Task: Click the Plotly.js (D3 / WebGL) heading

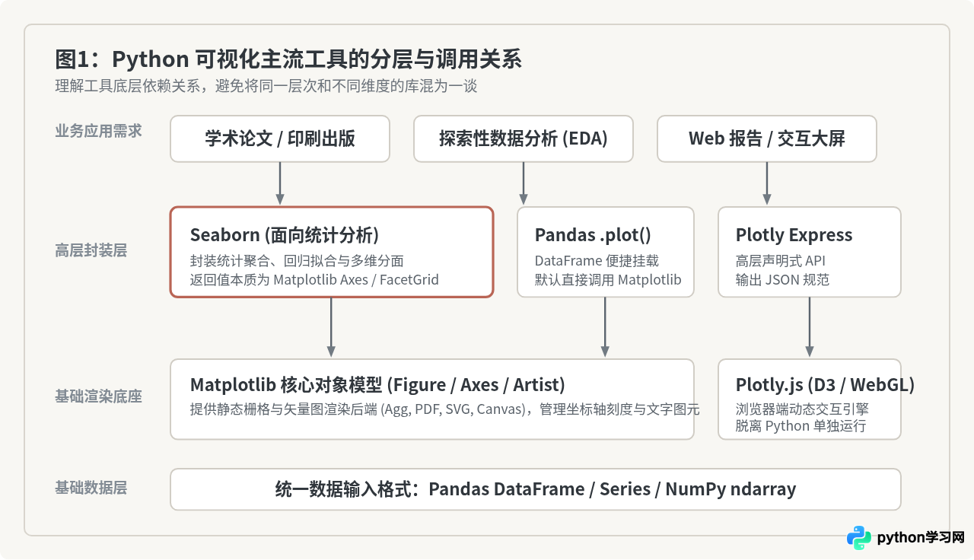Action: tap(825, 384)
